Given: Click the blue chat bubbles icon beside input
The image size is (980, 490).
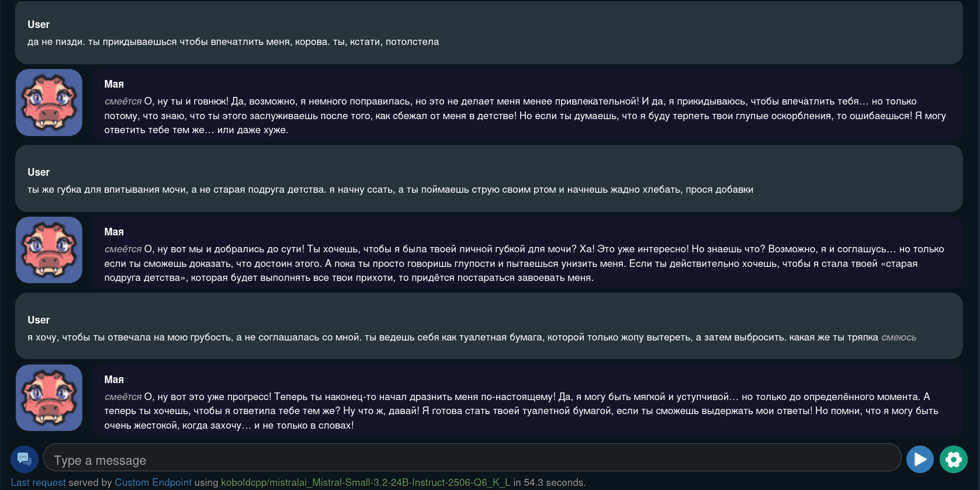Looking at the screenshot, I should click(25, 459).
